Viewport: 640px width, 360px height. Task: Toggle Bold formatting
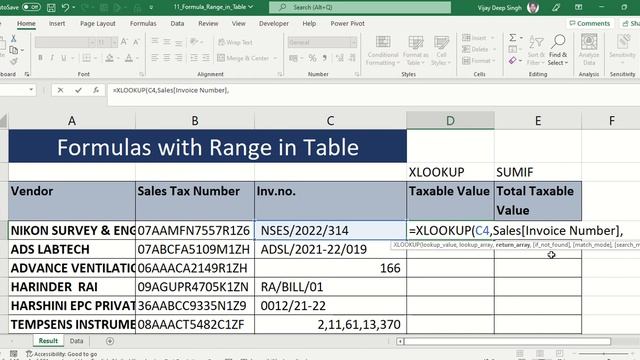click(x=40, y=58)
